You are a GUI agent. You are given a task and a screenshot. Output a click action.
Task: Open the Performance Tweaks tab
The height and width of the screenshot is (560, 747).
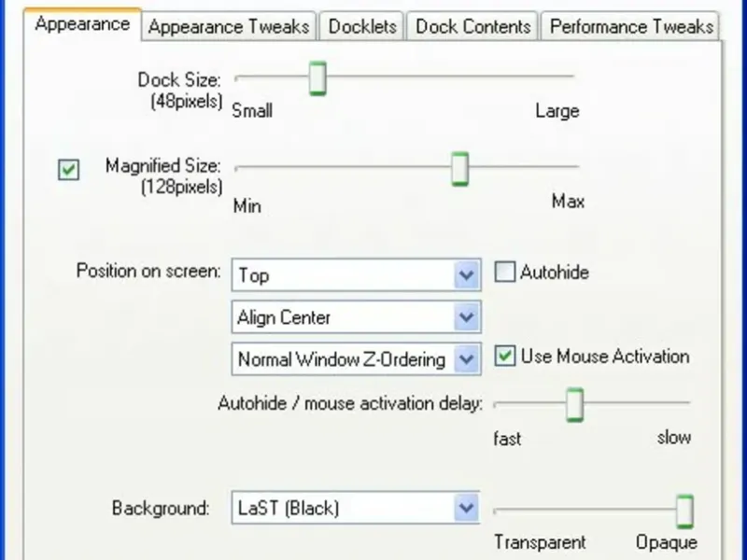(631, 26)
